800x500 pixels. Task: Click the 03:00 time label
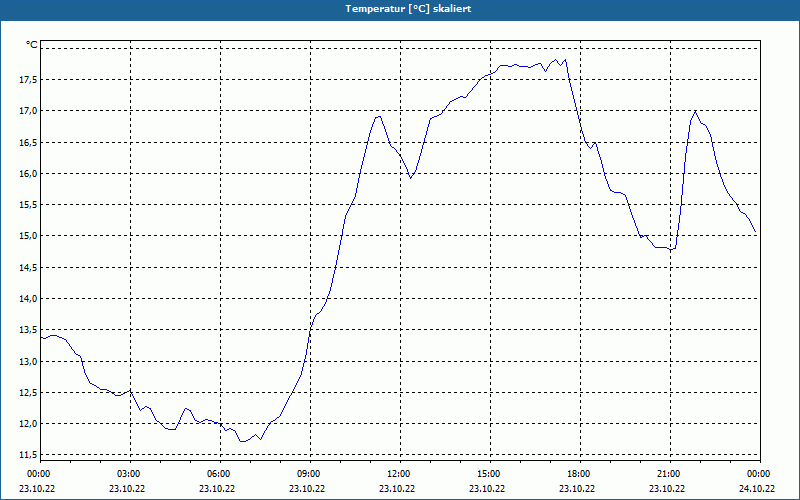[x=127, y=474]
